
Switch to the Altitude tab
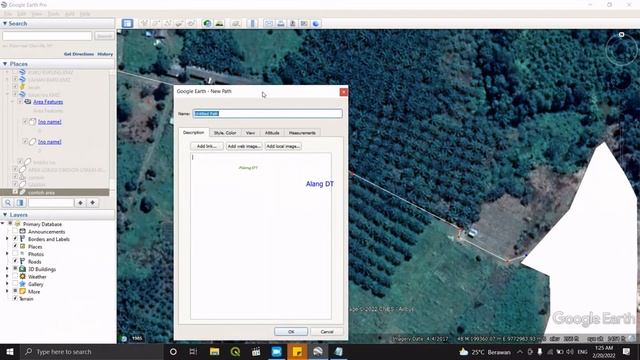coord(272,133)
